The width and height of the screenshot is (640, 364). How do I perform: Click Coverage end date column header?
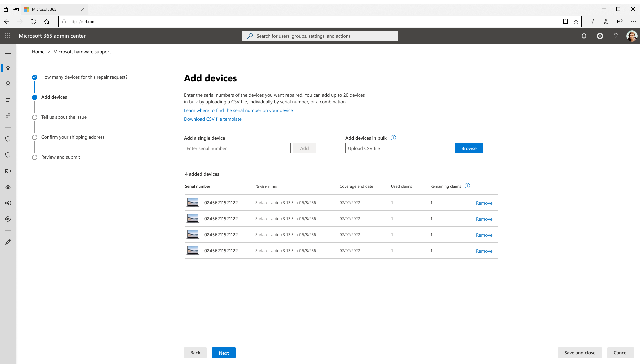(x=356, y=186)
